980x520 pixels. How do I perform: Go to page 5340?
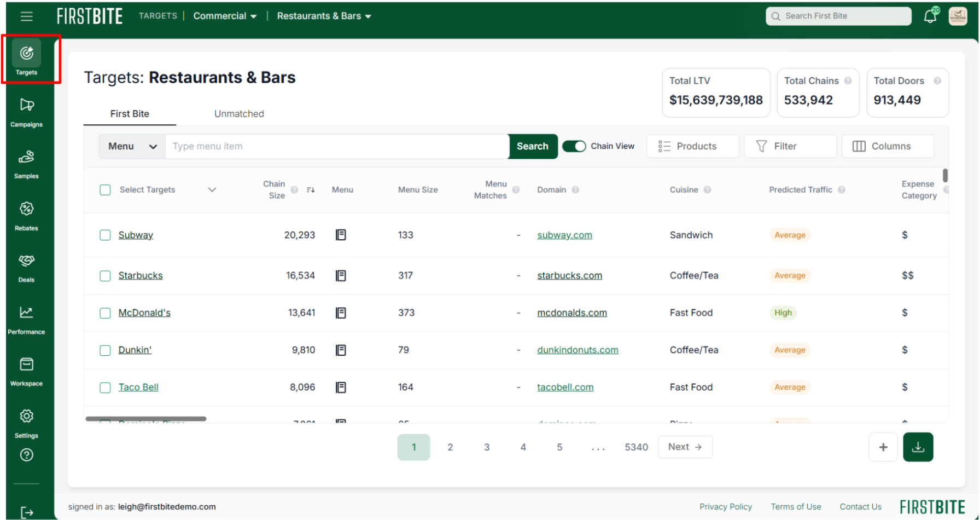tap(636, 447)
